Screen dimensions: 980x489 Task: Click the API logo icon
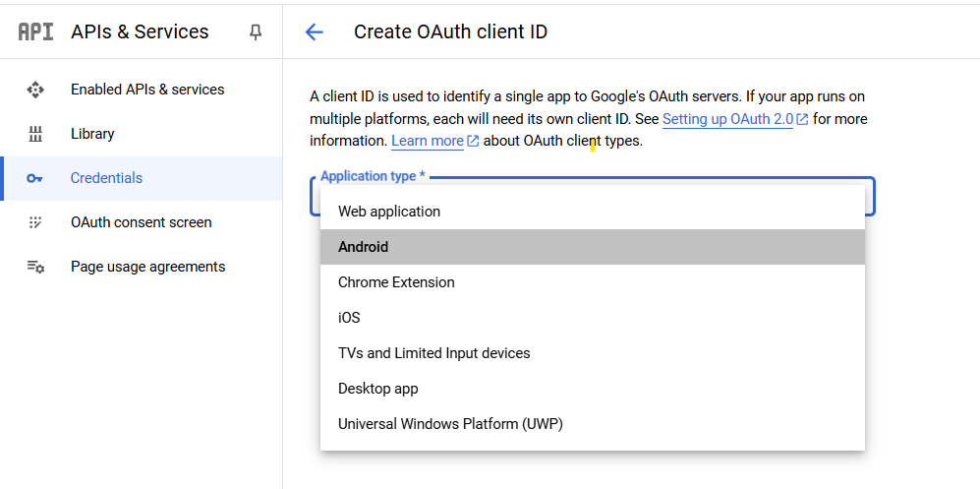pyautogui.click(x=35, y=31)
